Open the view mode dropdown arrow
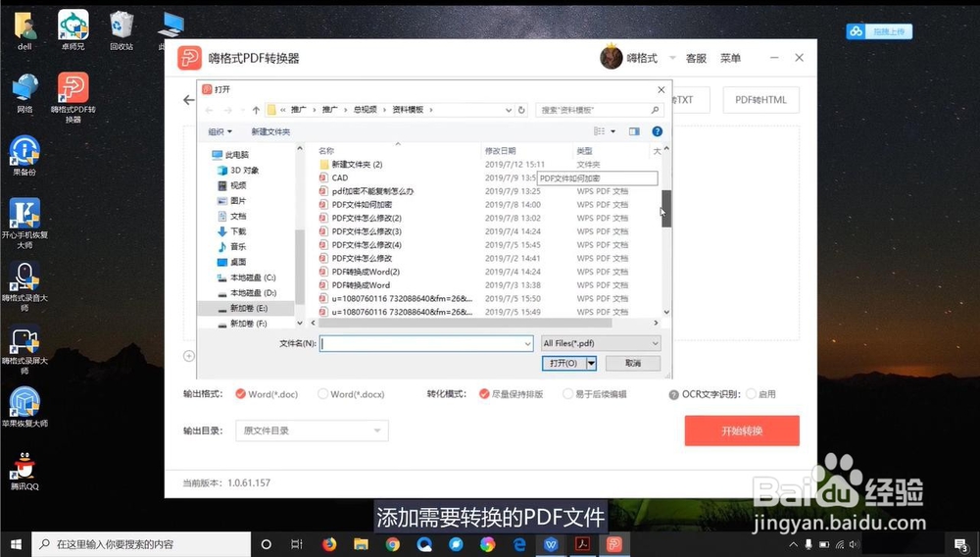Image resolution: width=980 pixels, height=557 pixels. click(612, 131)
